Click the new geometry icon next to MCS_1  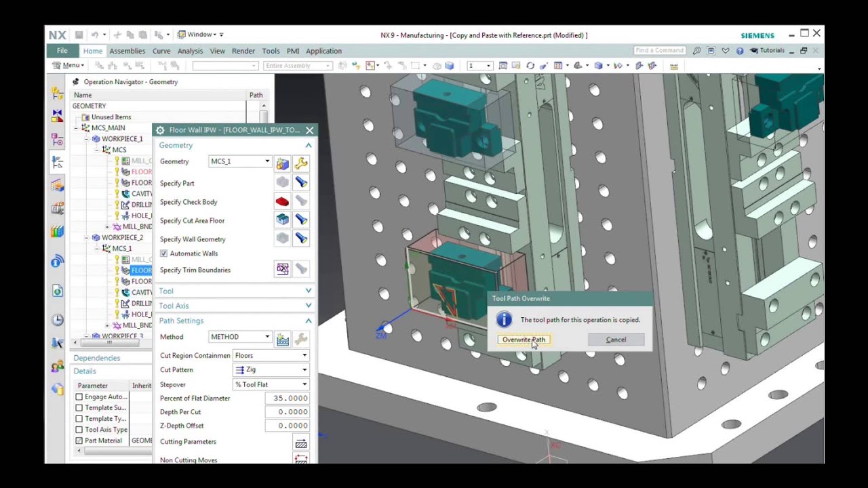click(x=283, y=163)
